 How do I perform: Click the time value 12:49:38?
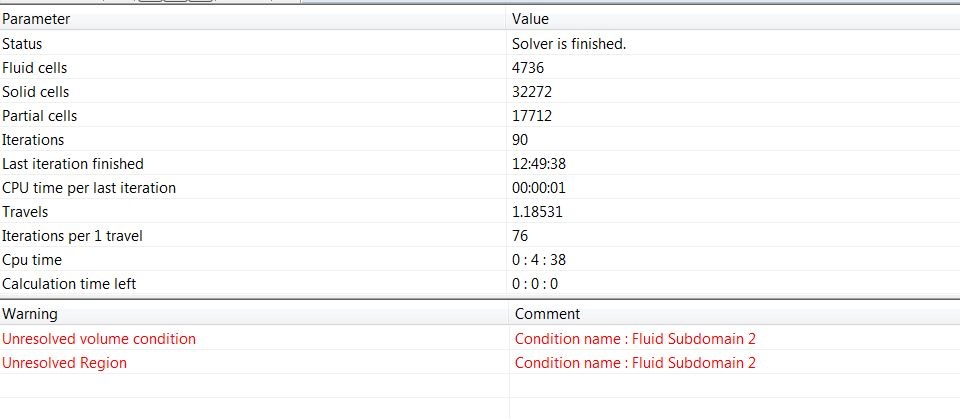point(539,164)
